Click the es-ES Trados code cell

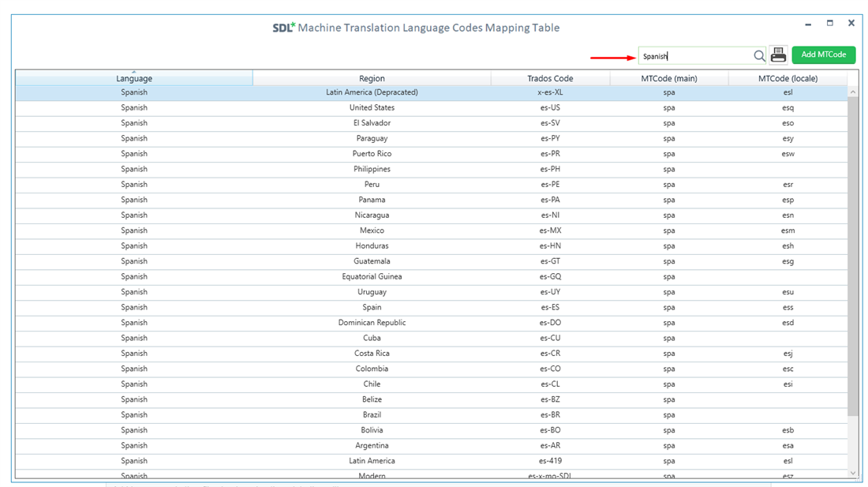click(550, 308)
